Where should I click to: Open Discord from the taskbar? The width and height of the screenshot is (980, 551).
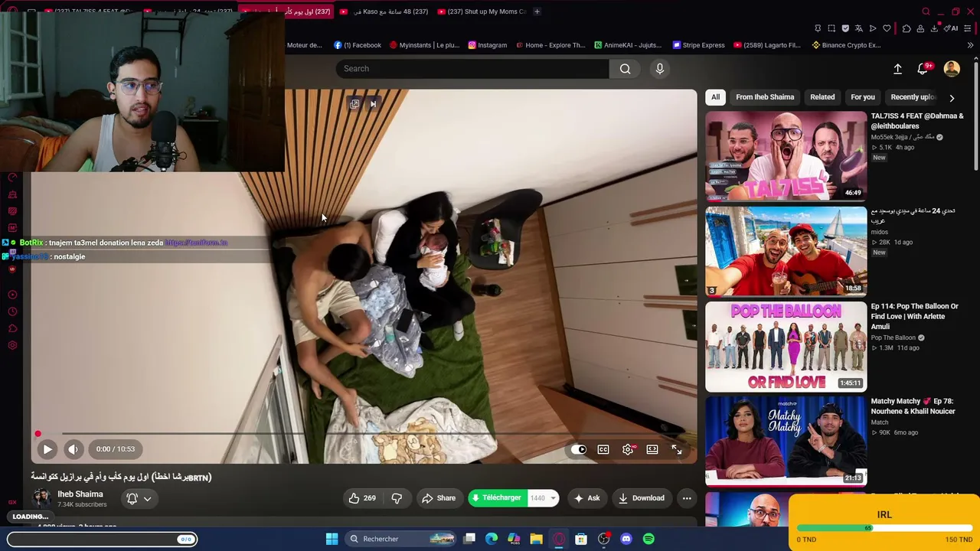coord(626,539)
